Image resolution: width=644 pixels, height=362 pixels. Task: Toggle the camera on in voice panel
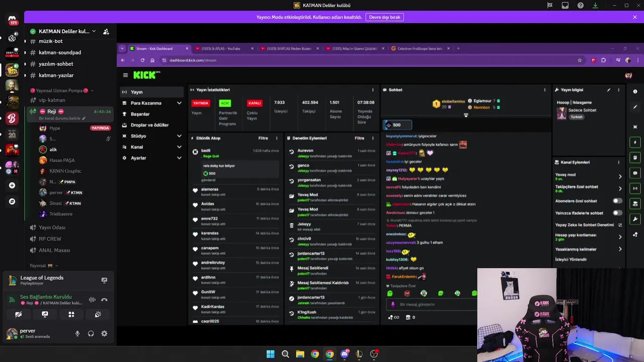pos(19,314)
